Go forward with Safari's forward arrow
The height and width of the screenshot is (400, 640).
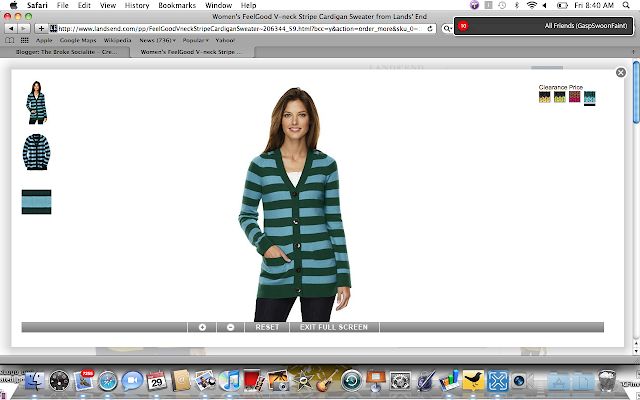click(24, 29)
